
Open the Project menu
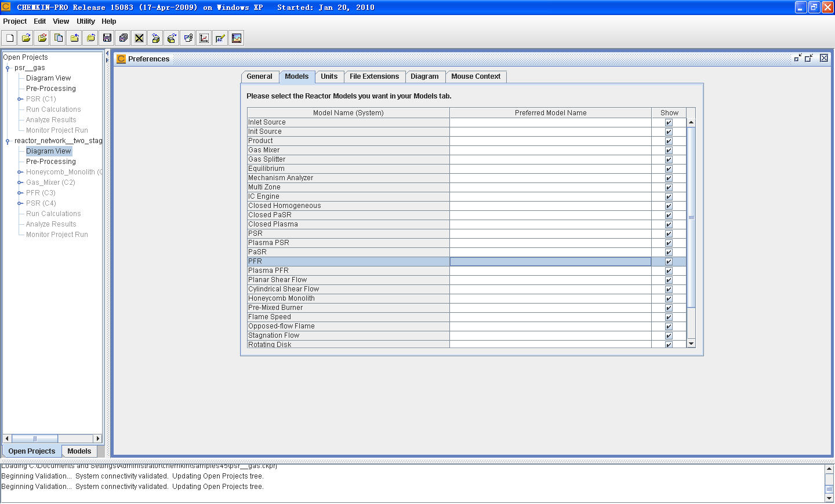(x=14, y=21)
